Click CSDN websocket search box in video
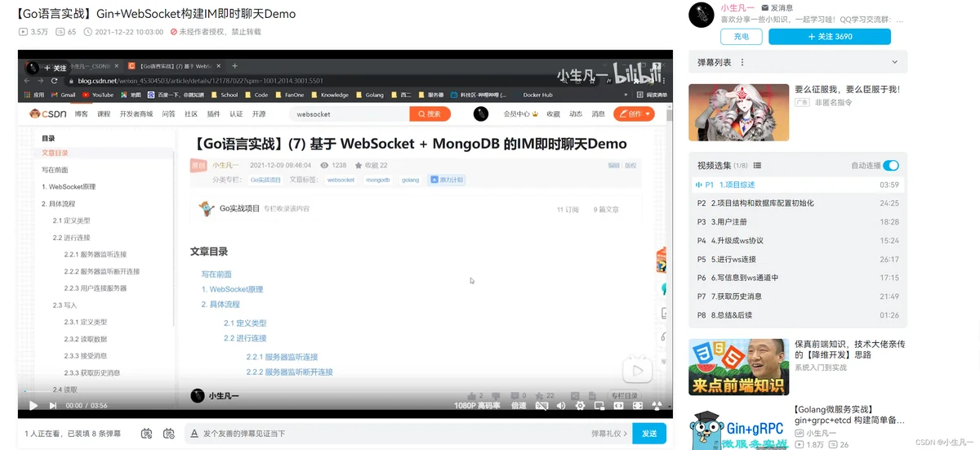The image size is (980, 450). [x=350, y=114]
